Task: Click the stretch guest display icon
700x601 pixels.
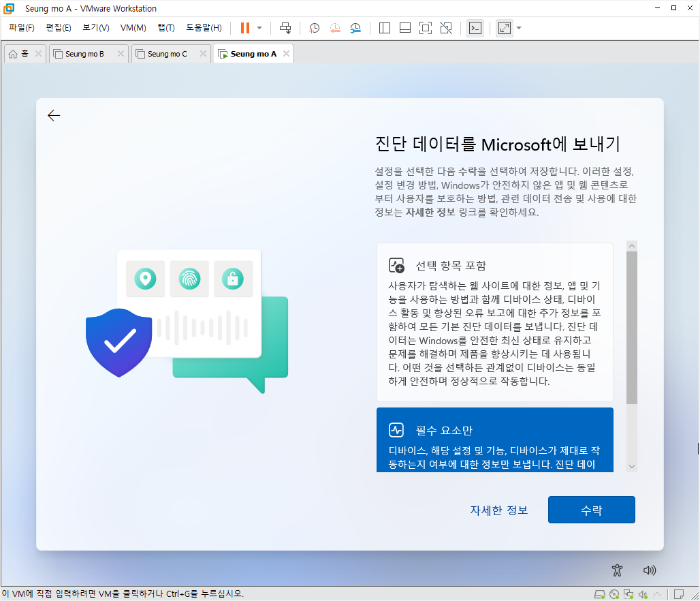Action: pos(505,28)
